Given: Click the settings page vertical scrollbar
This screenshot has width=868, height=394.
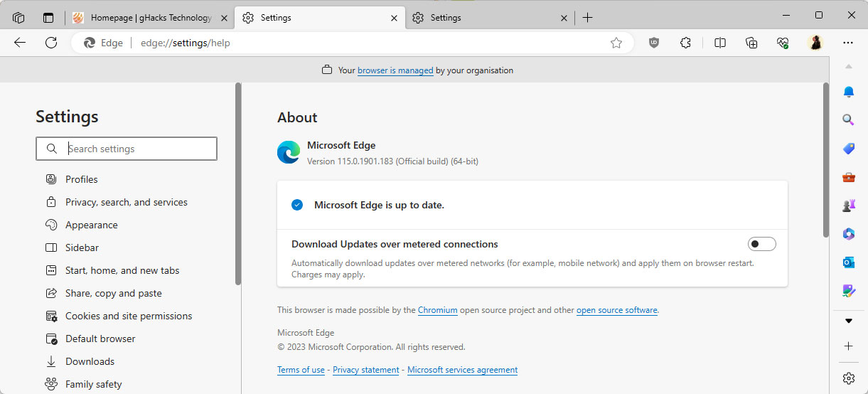Looking at the screenshot, I should (x=825, y=160).
